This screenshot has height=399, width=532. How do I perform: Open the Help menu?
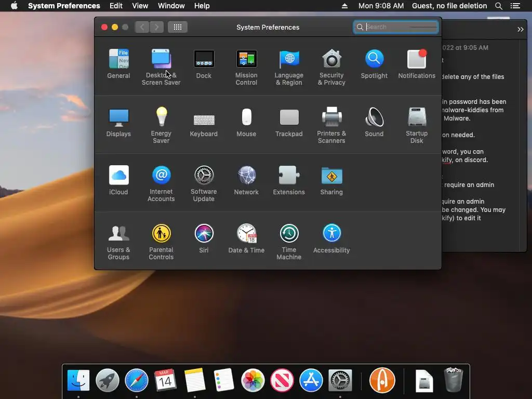(202, 6)
